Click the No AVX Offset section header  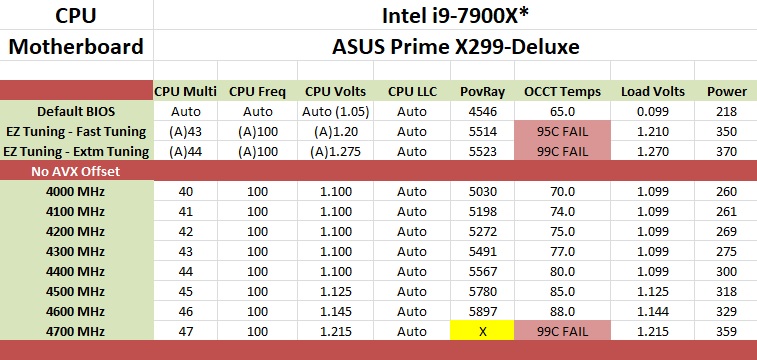[76, 171]
